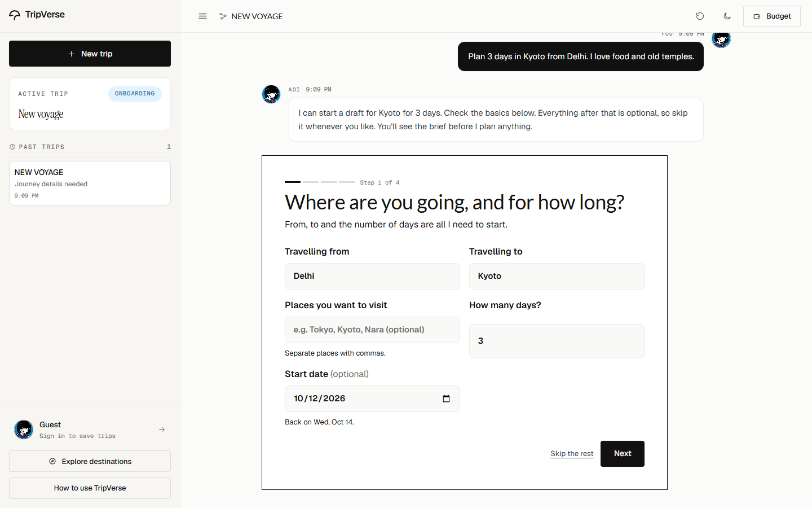Click the Travelling from field with Delhi
812x508 pixels.
[372, 276]
